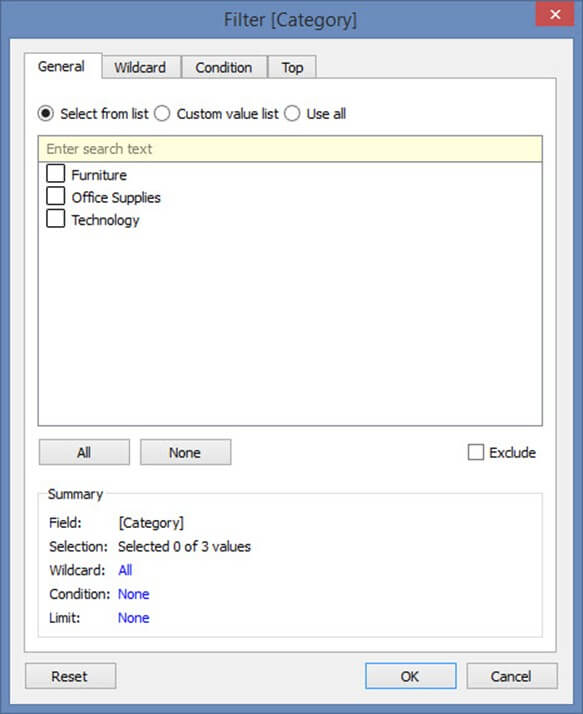The height and width of the screenshot is (714, 583).
Task: Click the All button below the list
Action: coord(84,452)
